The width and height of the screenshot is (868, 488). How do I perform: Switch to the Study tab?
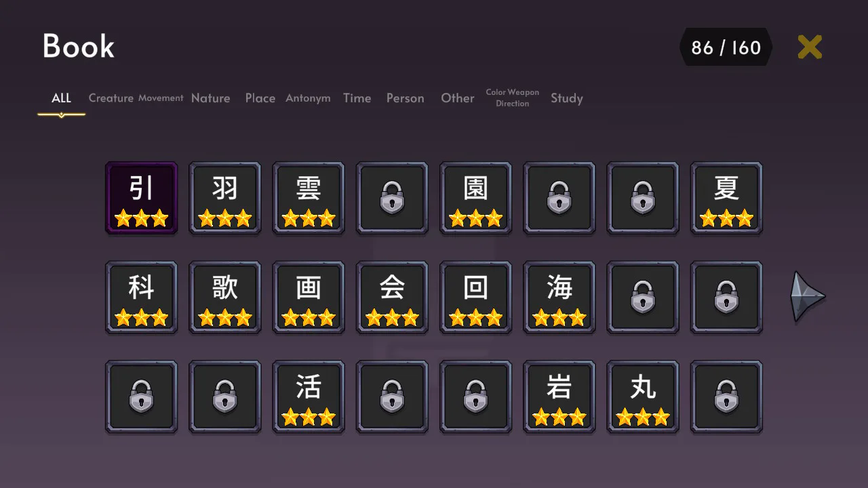coord(567,98)
